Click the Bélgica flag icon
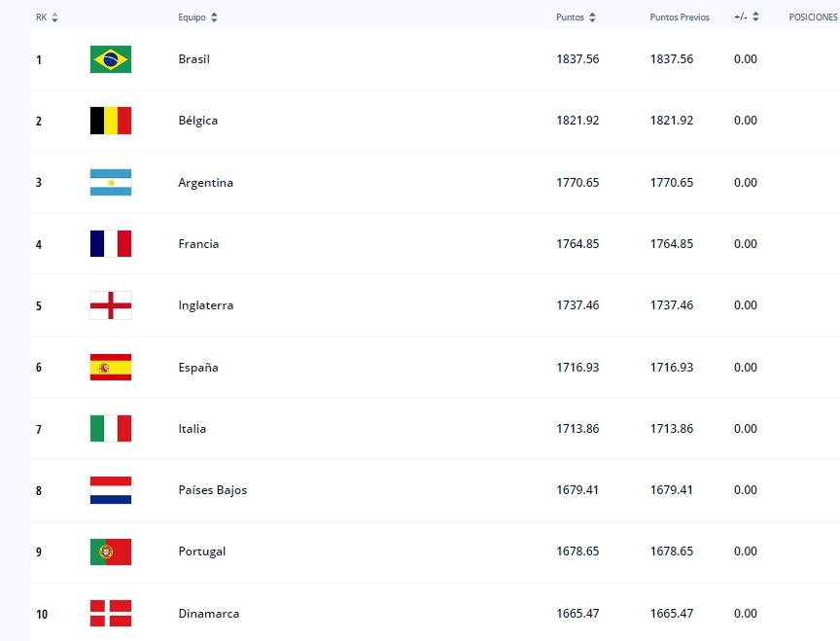 (110, 121)
